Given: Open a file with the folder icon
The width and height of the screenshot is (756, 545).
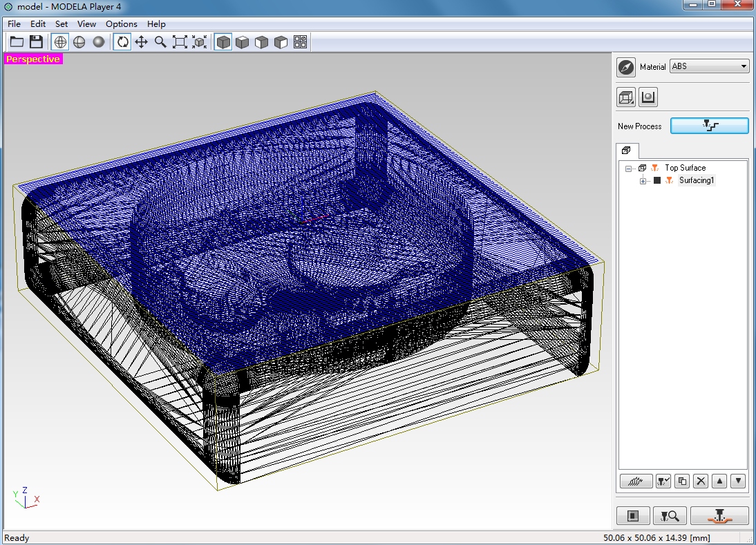Looking at the screenshot, I should 17,42.
